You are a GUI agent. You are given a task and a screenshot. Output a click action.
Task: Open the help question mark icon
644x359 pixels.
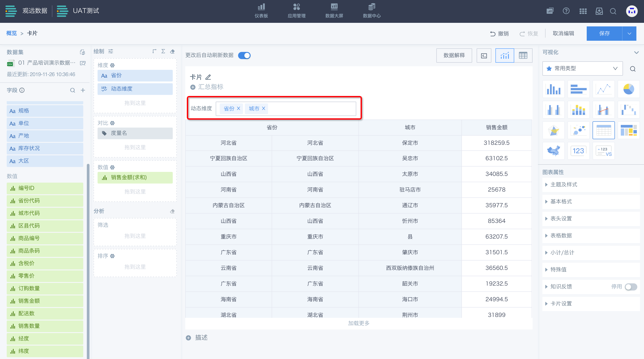point(566,11)
